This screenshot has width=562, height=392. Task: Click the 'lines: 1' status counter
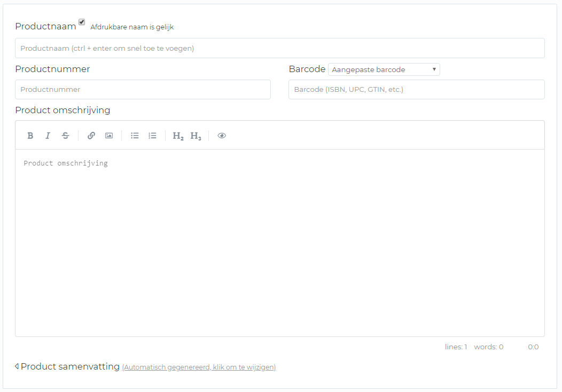coord(456,347)
